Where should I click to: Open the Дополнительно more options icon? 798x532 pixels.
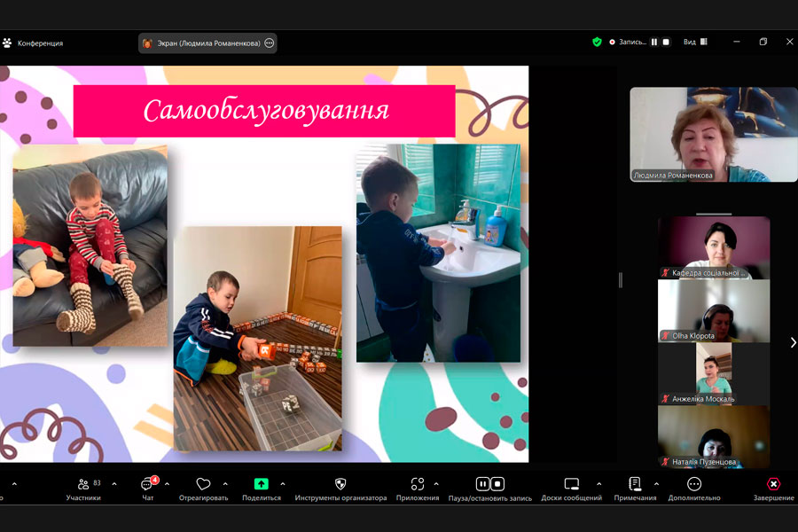point(694,483)
